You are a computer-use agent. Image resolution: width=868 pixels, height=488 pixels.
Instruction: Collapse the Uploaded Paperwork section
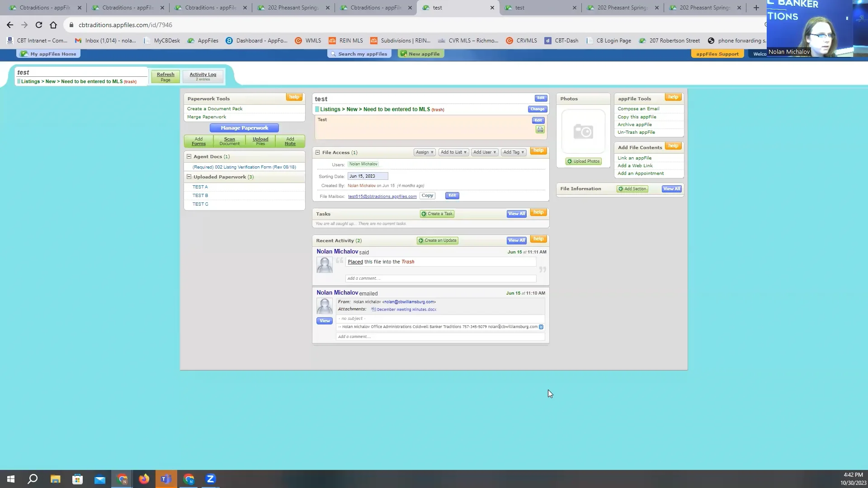(x=189, y=177)
